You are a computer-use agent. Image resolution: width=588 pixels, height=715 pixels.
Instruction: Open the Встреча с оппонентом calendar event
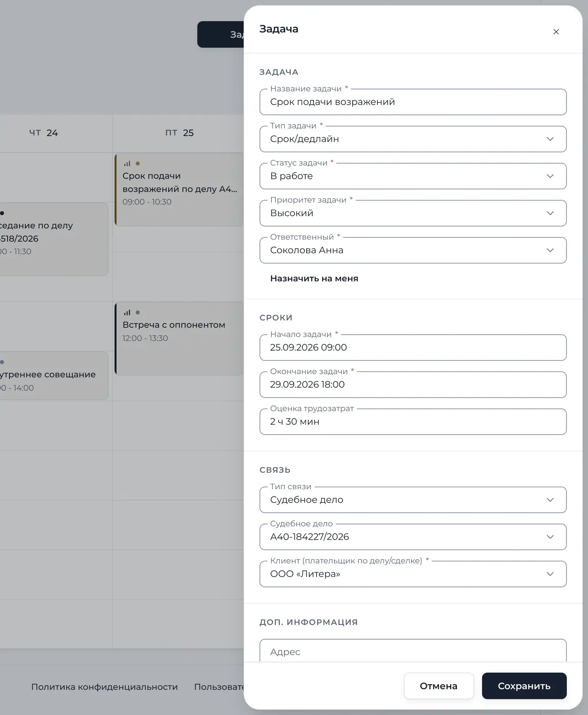pos(179,338)
